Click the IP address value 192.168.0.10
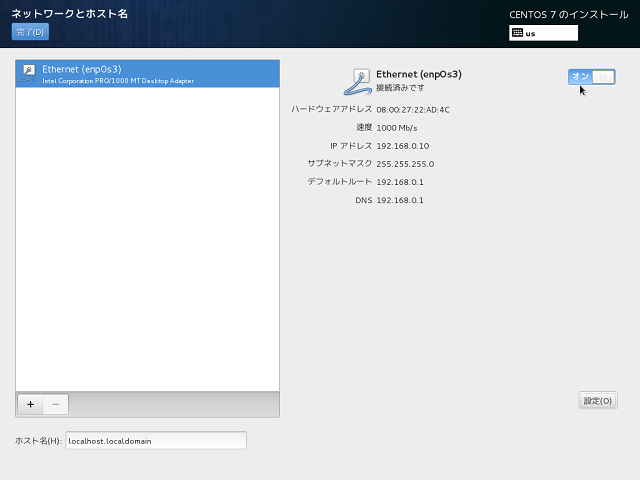Image resolution: width=640 pixels, height=480 pixels. click(x=406, y=146)
